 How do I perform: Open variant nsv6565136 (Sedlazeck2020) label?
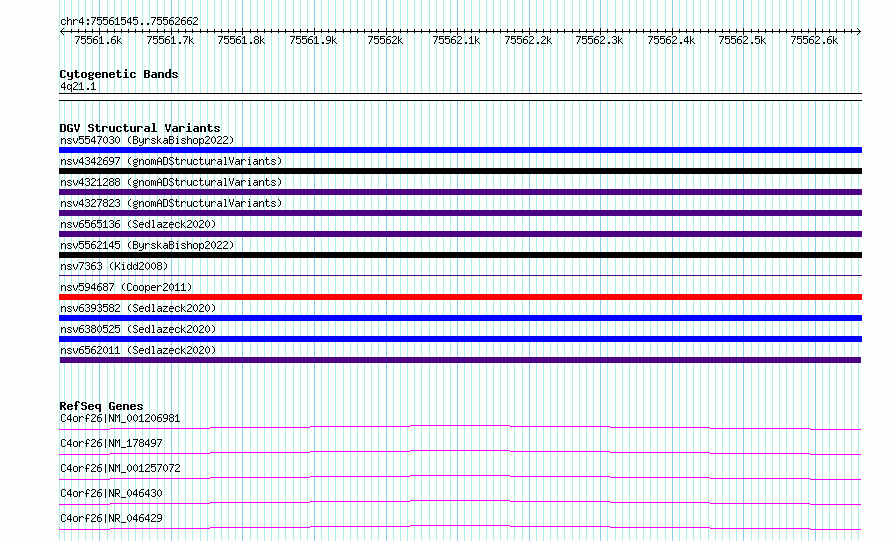(x=138, y=224)
